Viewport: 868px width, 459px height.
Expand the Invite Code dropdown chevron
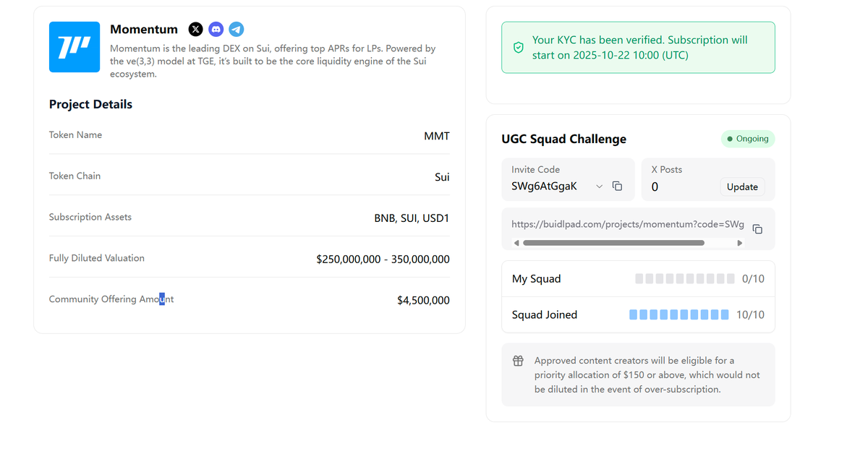599,186
